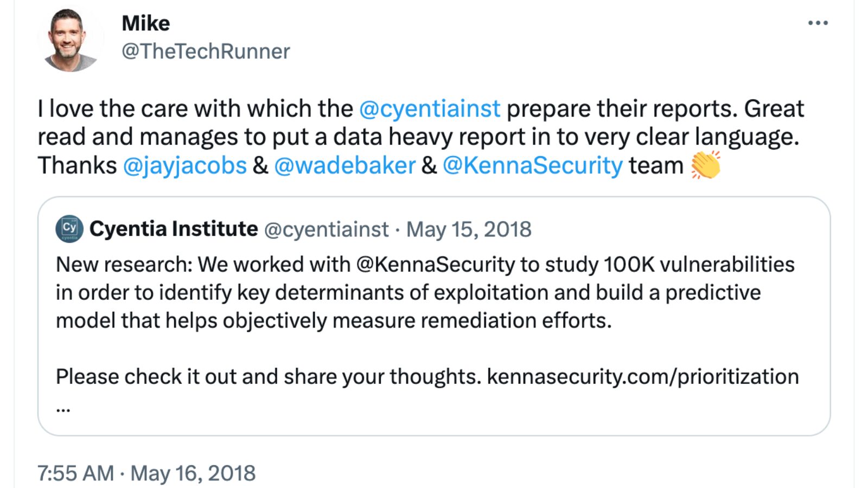The width and height of the screenshot is (868, 488).
Task: Click the quoted tweet's @cyentiainst handle
Action: [327, 229]
